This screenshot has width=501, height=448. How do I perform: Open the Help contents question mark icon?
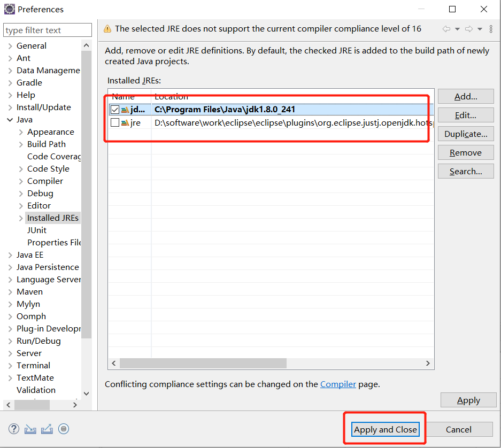coord(14,429)
